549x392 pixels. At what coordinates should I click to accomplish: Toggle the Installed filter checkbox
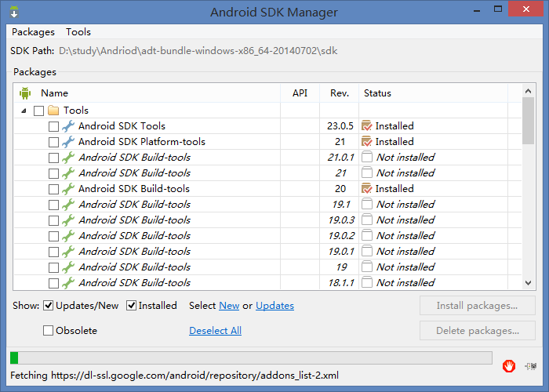pos(131,306)
